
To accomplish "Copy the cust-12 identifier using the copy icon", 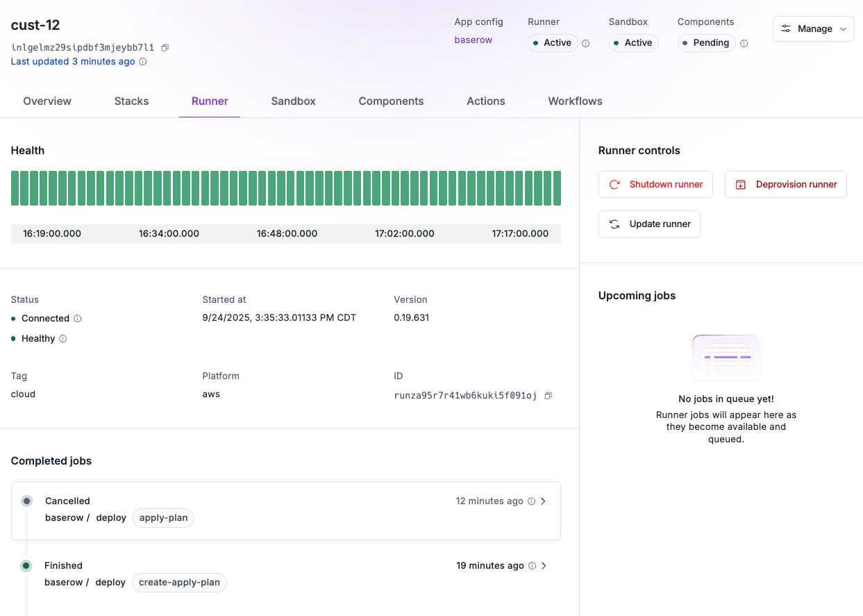I will (165, 48).
